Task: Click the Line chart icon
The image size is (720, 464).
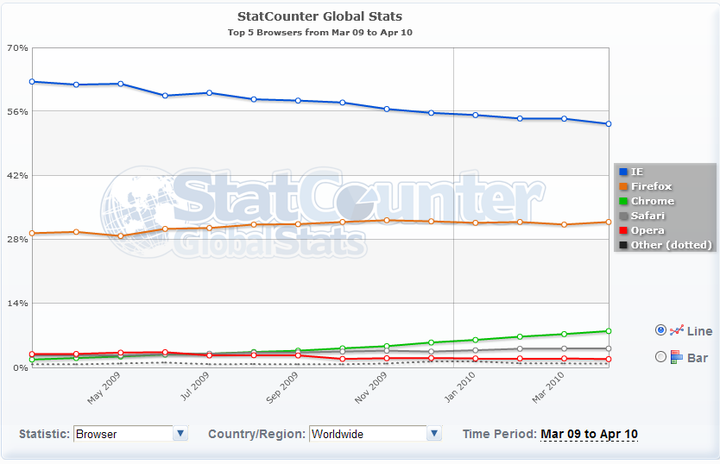Action: (x=676, y=330)
